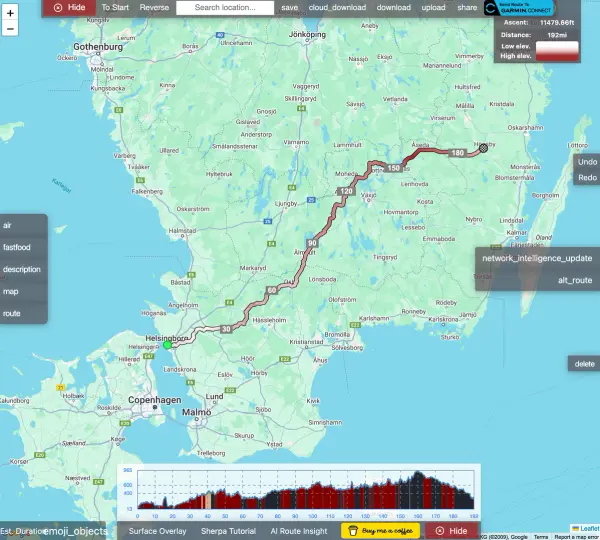Click the checkered route end marker
The width and height of the screenshot is (600, 540).
[x=483, y=148]
